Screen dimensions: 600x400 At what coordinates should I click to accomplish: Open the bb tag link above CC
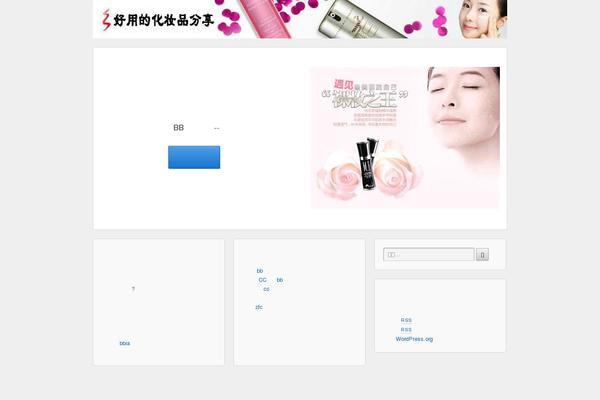[260, 271]
